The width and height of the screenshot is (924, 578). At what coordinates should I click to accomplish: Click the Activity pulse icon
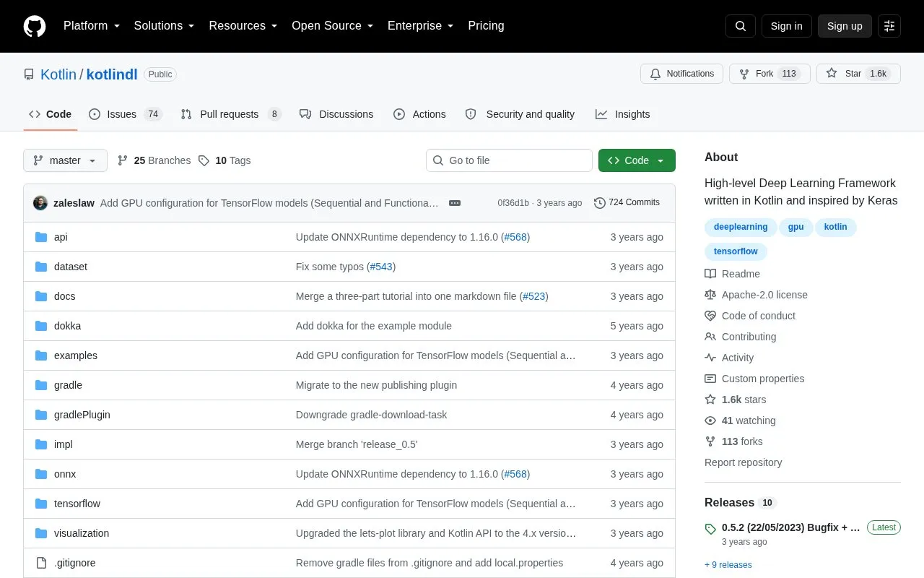click(710, 358)
